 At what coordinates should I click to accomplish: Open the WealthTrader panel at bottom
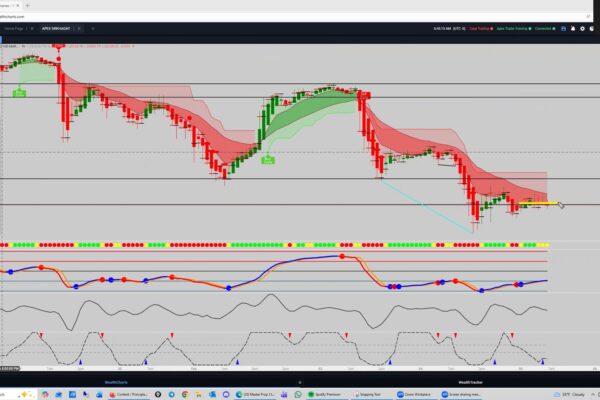coord(471,381)
